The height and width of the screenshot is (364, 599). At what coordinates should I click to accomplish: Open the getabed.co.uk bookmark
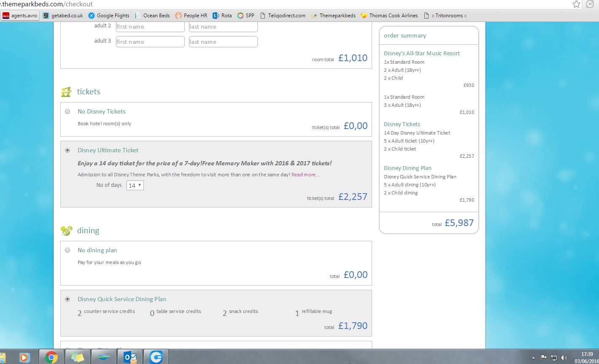62,16
